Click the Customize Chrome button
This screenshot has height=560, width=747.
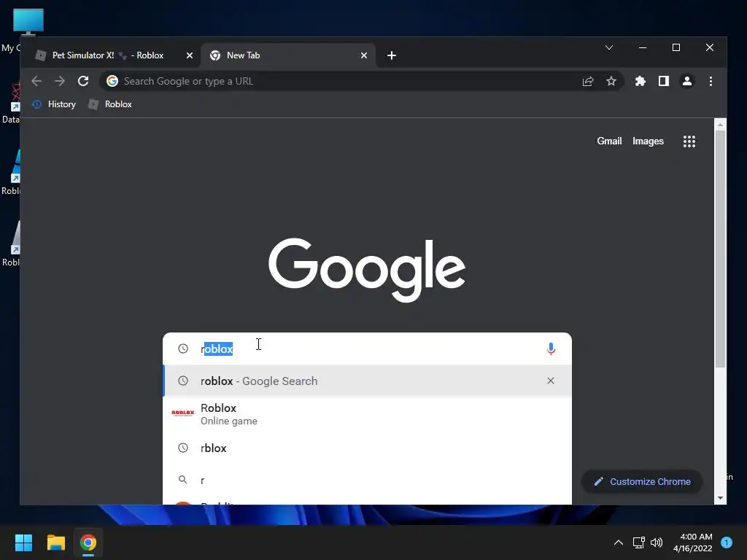[642, 482]
